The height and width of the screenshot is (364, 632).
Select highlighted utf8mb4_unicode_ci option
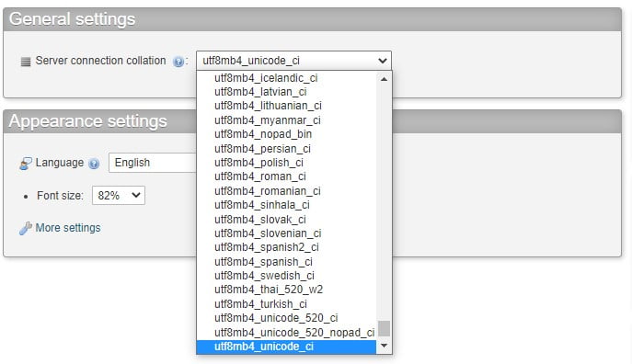[x=286, y=347]
